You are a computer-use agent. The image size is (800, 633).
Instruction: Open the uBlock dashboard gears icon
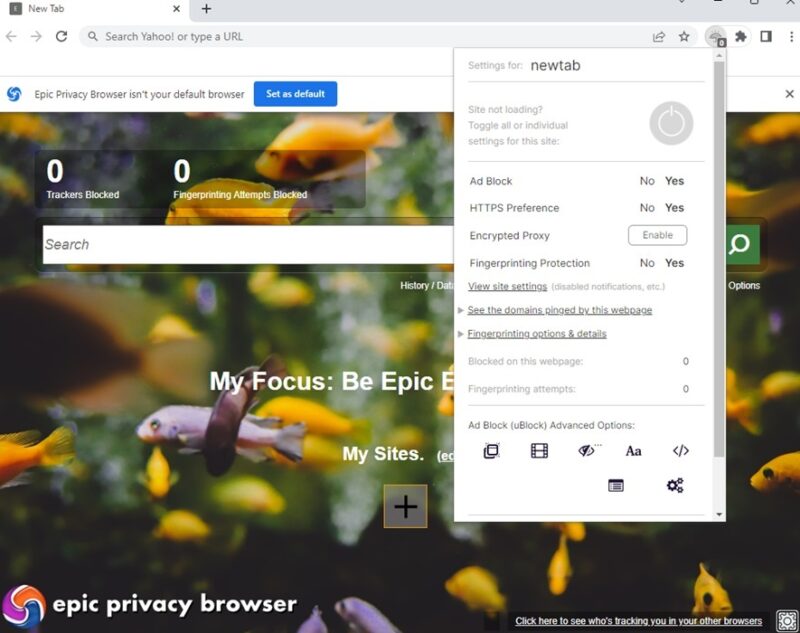point(674,485)
